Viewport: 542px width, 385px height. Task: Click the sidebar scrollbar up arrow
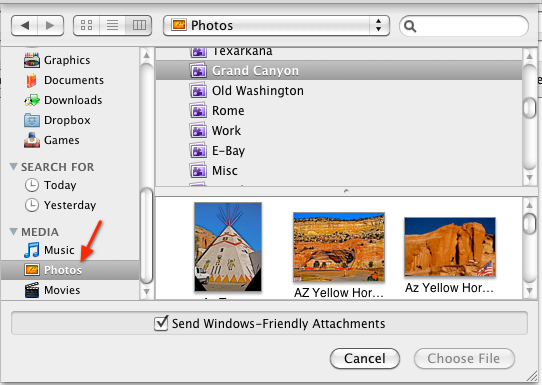pos(147,55)
